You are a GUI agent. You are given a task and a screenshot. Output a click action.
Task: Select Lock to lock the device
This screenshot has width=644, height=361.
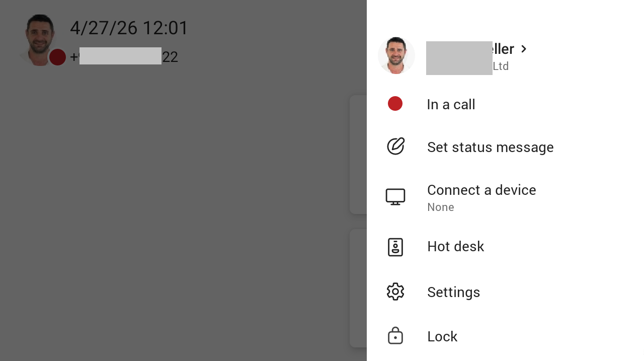[505, 336]
